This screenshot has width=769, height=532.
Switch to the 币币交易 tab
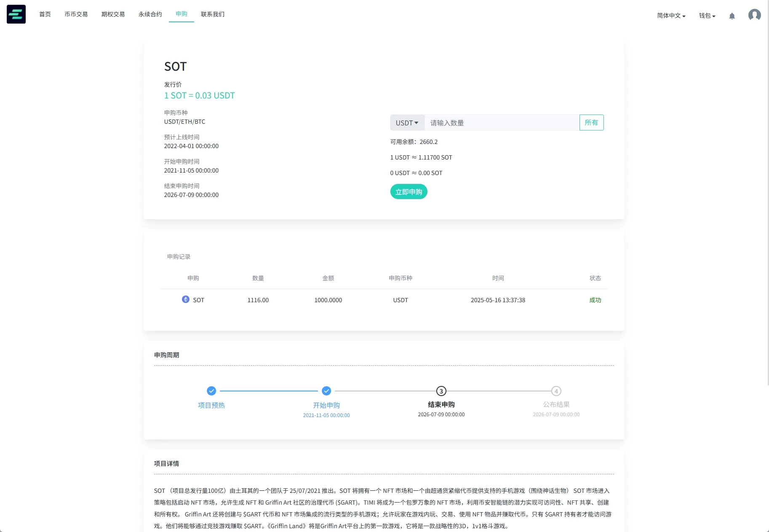tap(76, 14)
